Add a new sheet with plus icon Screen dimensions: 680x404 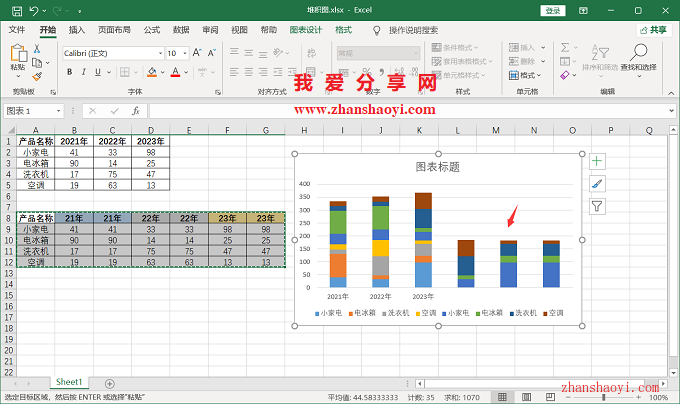click(x=110, y=384)
